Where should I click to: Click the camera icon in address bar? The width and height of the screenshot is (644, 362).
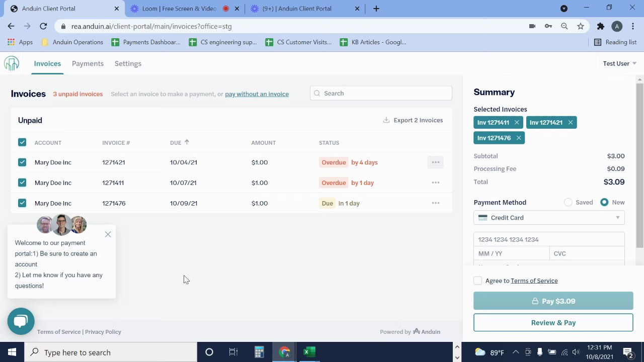(532, 26)
